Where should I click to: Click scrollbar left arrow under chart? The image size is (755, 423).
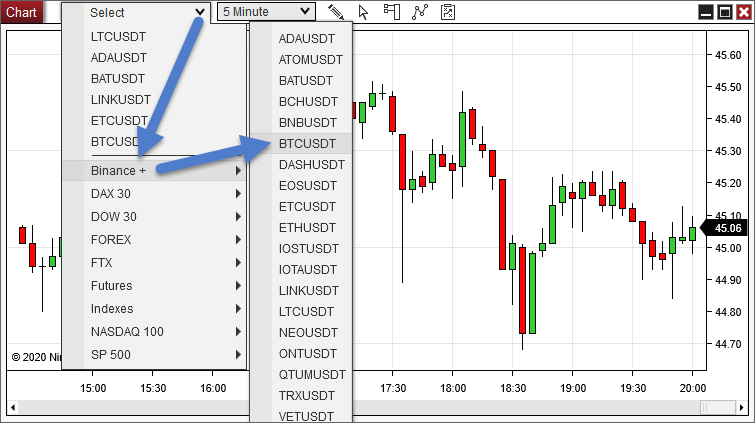13,408
